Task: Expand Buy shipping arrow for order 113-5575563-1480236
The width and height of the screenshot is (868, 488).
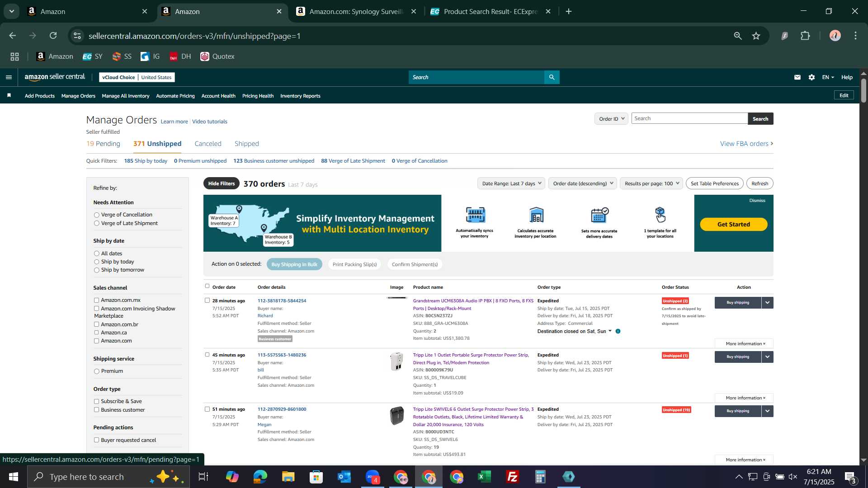Action: (768, 357)
